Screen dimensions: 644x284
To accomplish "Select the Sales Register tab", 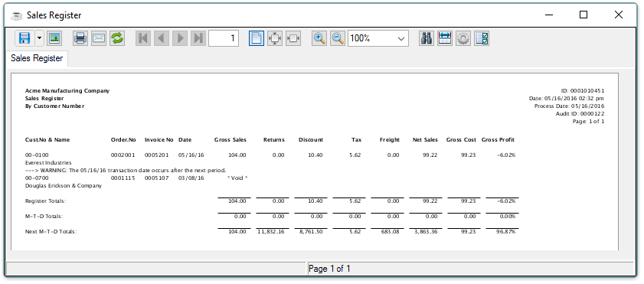I will point(37,58).
